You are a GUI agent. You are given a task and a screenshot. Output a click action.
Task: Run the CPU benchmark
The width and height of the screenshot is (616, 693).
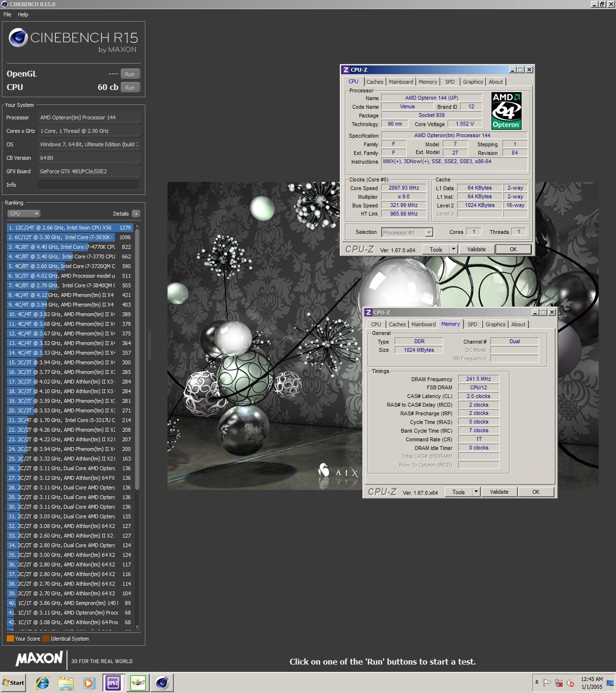[x=130, y=88]
